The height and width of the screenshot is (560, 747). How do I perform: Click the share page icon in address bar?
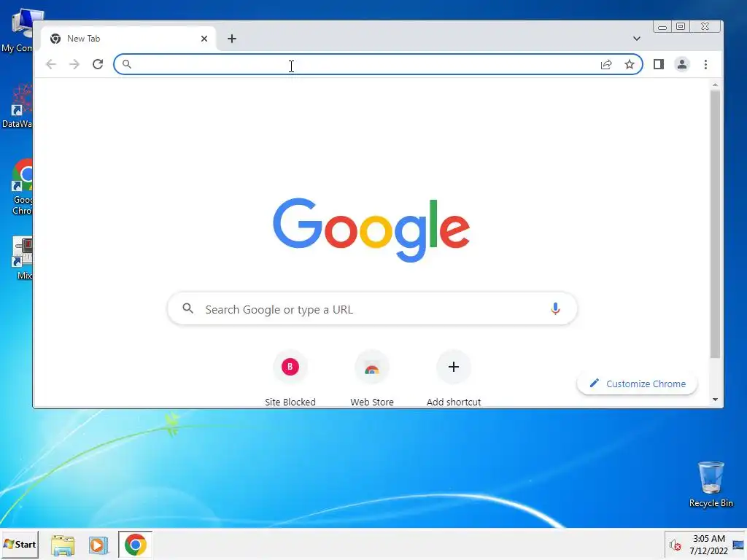(606, 64)
